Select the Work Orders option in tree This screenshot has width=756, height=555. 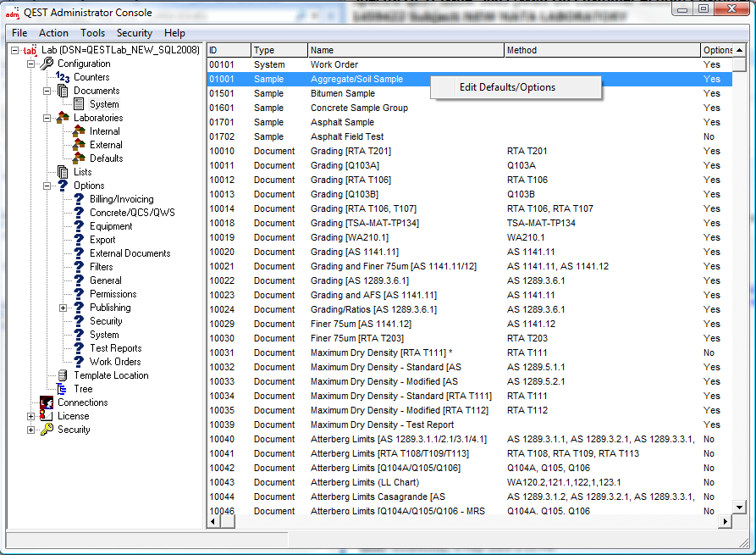(x=115, y=362)
